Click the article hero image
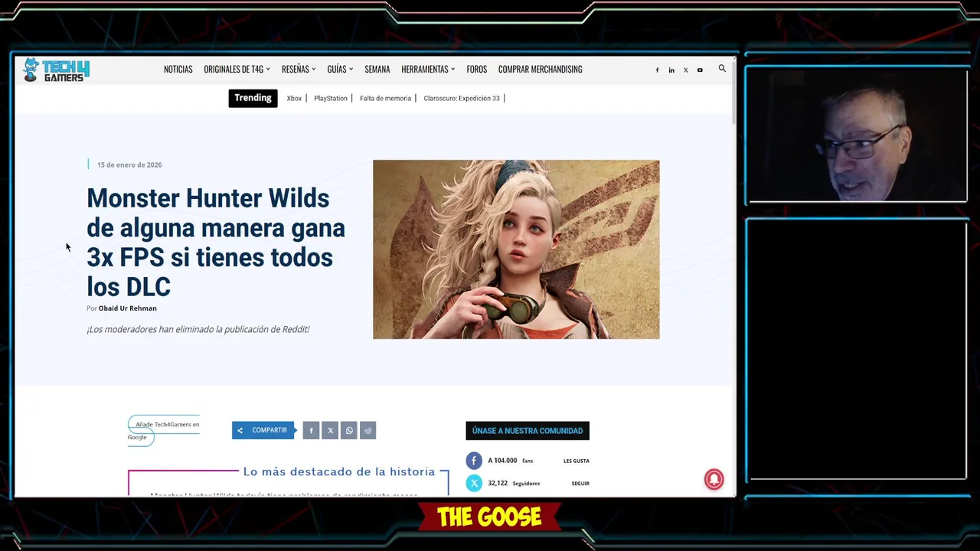The height and width of the screenshot is (551, 980). pos(516,249)
